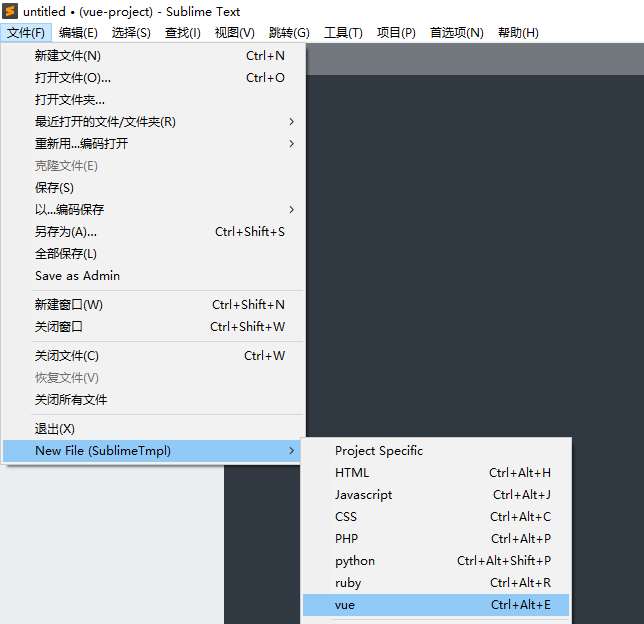644x624 pixels.
Task: Choose 全部保存(L) menu entry
Action: pos(154,254)
